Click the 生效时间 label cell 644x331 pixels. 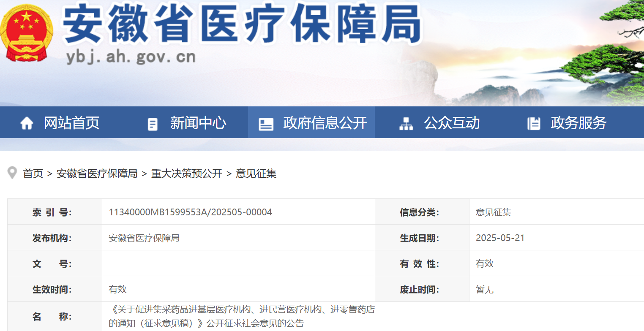click(55, 289)
